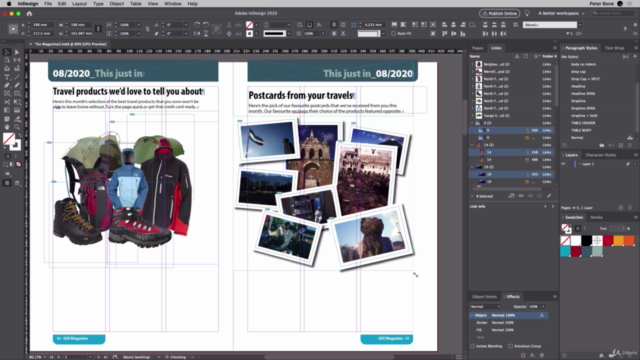Click the Edit Original pencil icon
This screenshot has width=640, height=360.
tap(549, 196)
